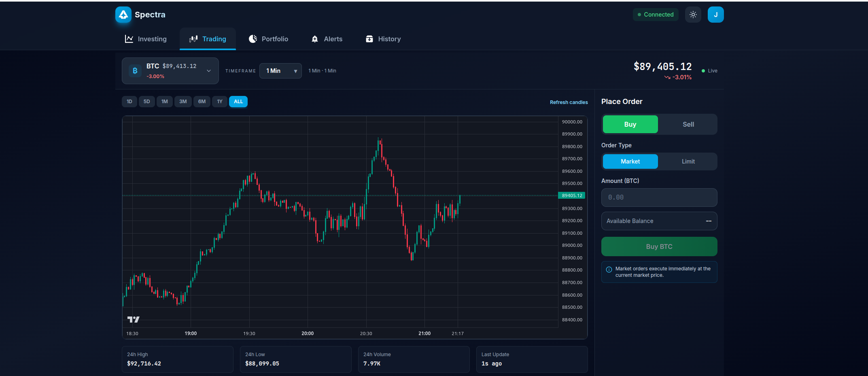Click the Buy BTC submit button

pos(659,246)
